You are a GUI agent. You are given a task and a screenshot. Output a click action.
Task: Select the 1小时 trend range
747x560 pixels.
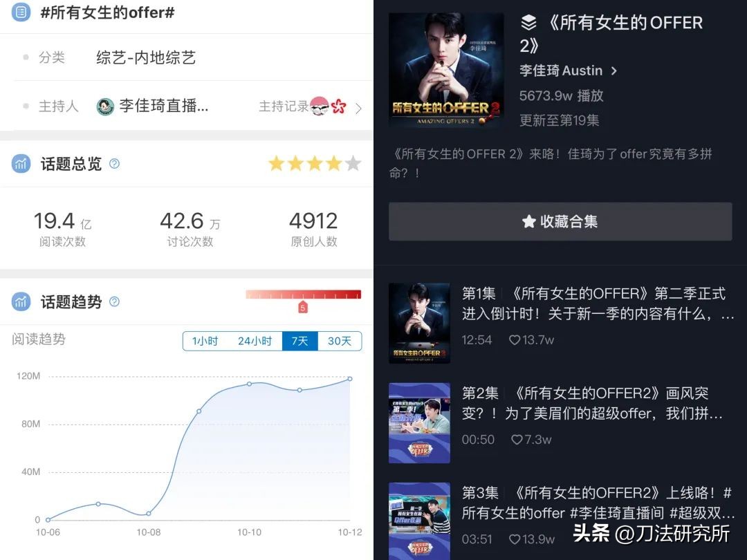pyautogui.click(x=205, y=341)
